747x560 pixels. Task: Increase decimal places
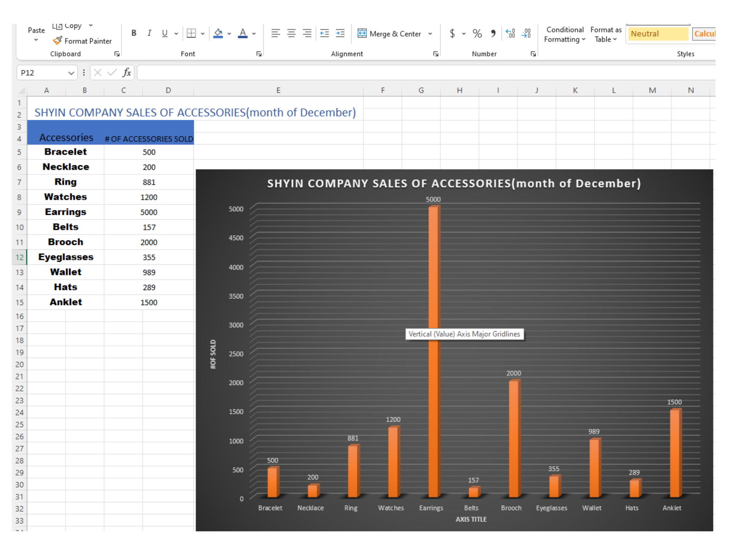coord(510,33)
